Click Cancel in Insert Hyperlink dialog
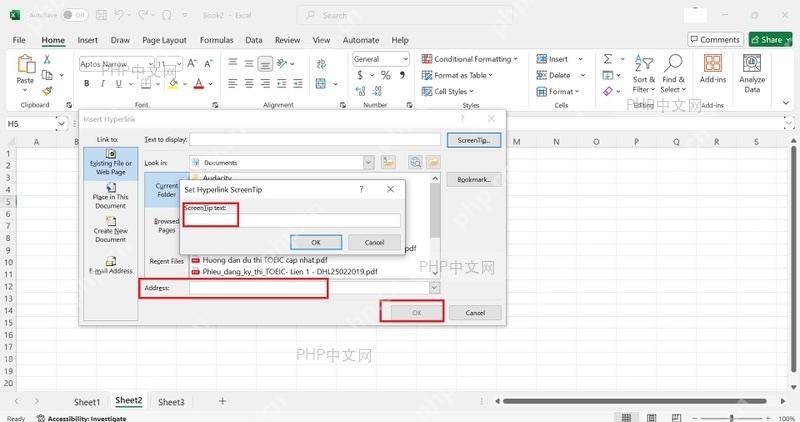The width and height of the screenshot is (800, 422). click(475, 313)
